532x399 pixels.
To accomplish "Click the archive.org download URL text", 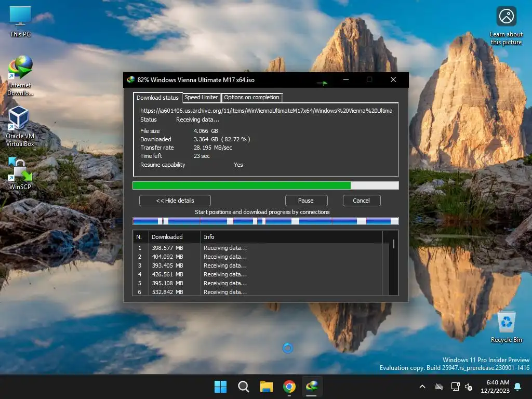I will coord(266,111).
